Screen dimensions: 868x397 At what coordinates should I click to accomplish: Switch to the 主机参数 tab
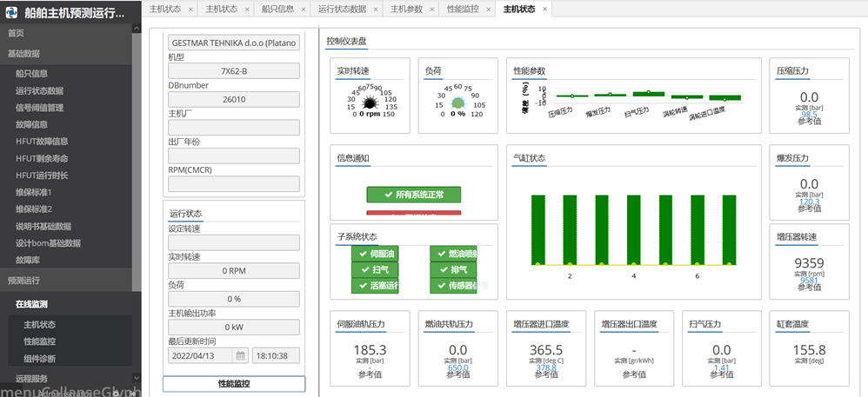(406, 9)
